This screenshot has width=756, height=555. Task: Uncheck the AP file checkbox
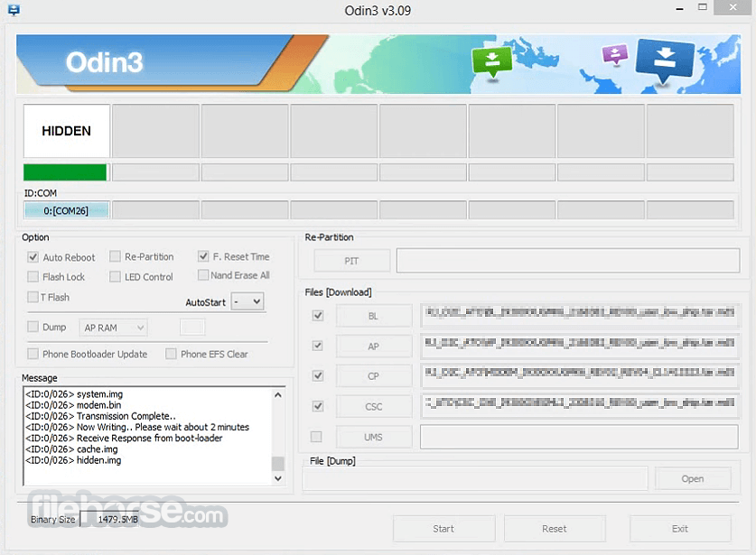[318, 346]
